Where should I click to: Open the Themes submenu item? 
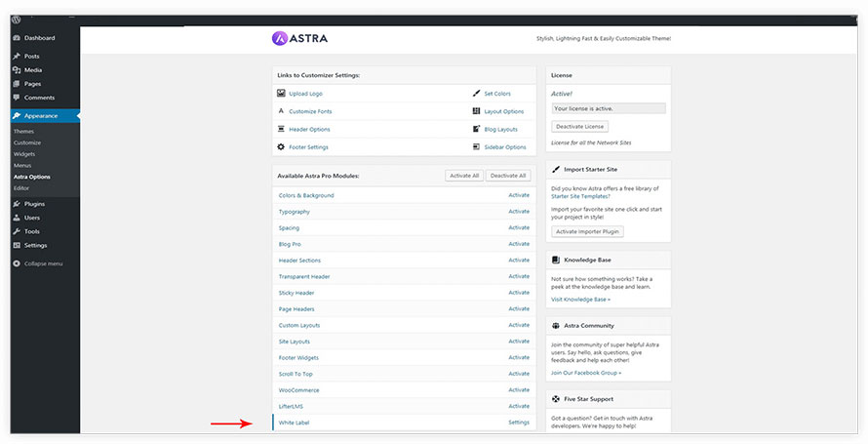[x=23, y=131]
